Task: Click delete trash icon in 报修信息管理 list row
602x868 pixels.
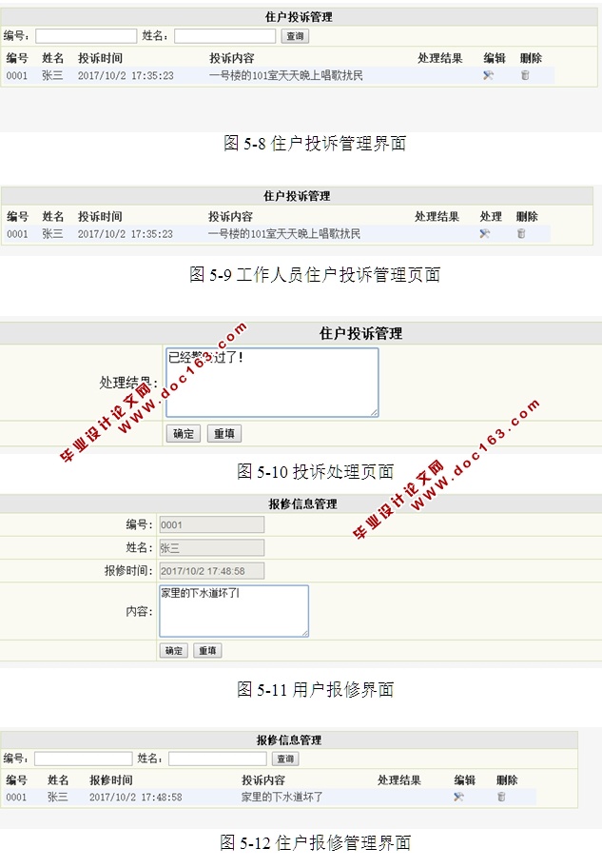Action: tap(501, 797)
